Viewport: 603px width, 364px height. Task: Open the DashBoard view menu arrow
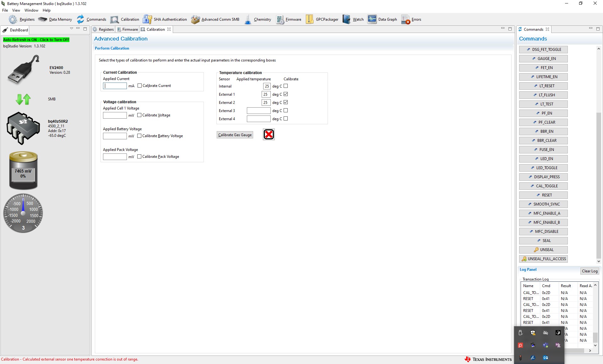(72, 29)
